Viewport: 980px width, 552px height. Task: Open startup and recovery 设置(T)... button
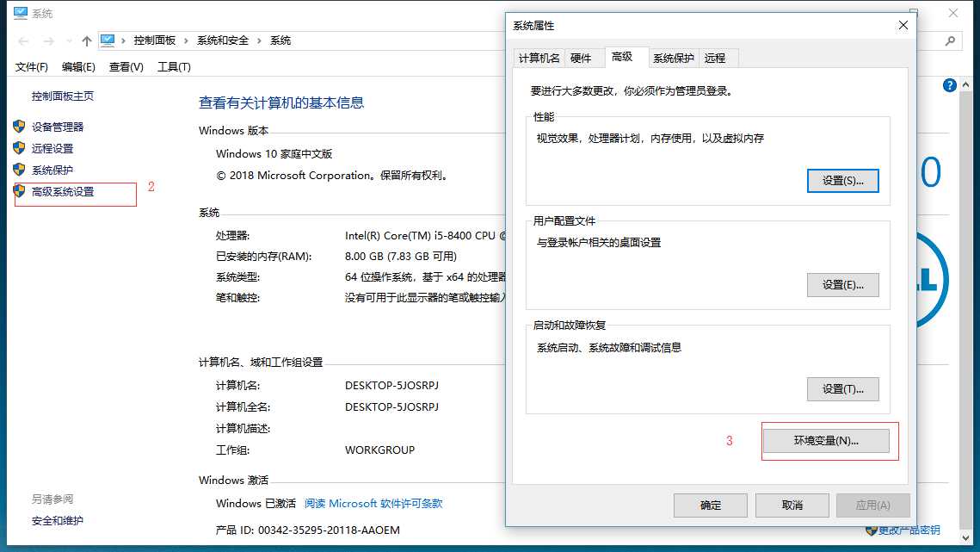click(x=842, y=389)
